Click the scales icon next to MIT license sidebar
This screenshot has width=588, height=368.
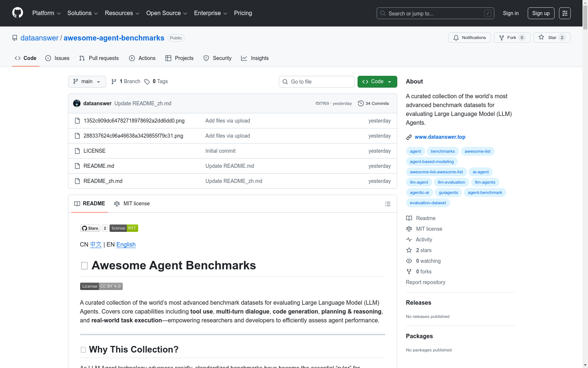pyautogui.click(x=409, y=229)
